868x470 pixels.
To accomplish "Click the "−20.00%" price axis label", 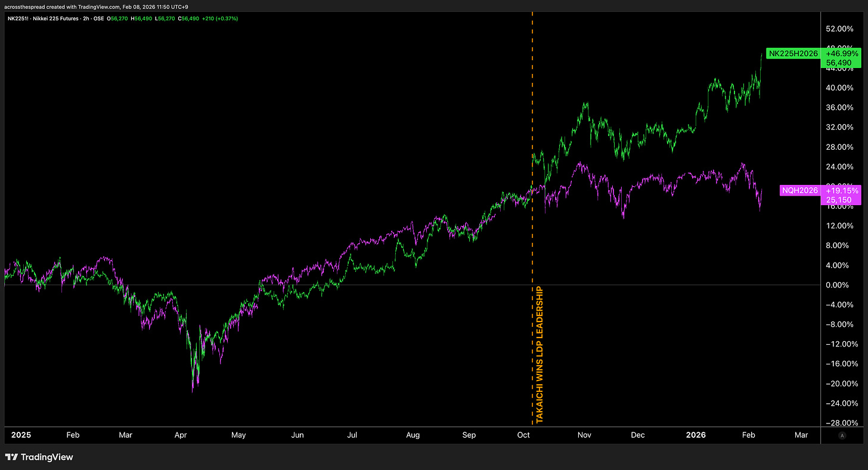I will (x=841, y=384).
